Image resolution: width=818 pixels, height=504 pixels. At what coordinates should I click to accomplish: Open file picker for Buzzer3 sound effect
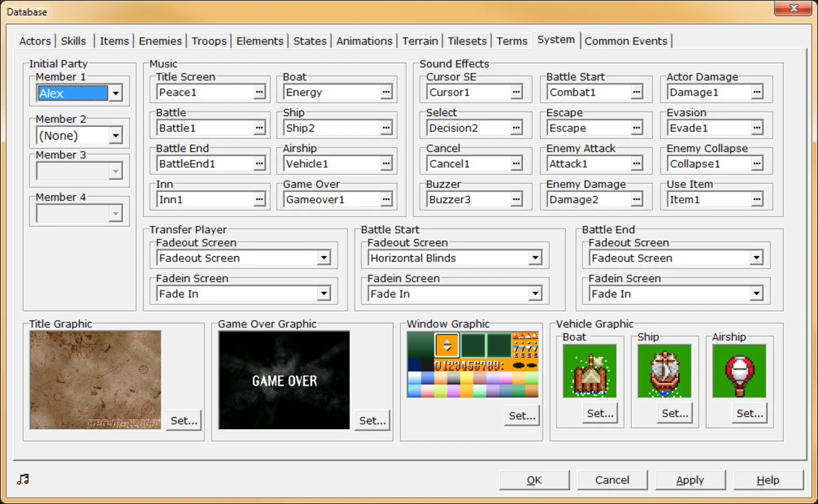pyautogui.click(x=516, y=199)
